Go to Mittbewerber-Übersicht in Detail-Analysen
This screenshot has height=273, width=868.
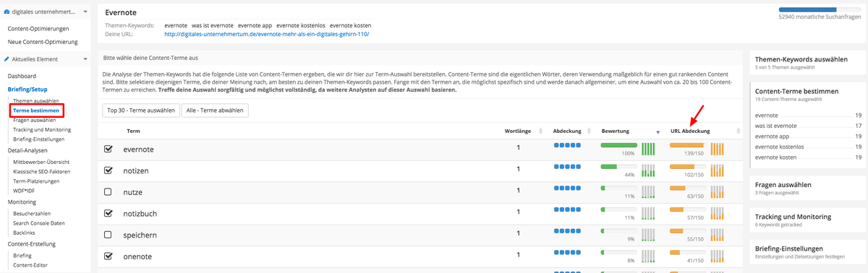pyautogui.click(x=41, y=162)
